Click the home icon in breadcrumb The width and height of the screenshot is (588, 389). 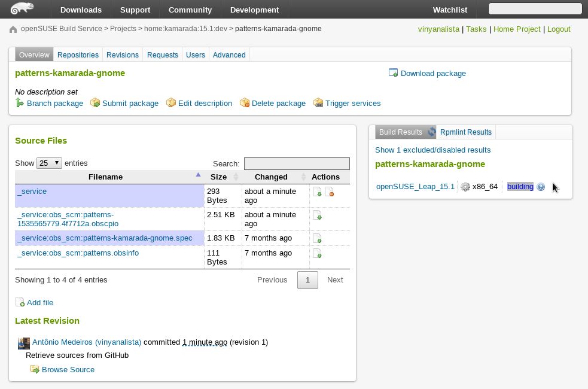(13, 29)
